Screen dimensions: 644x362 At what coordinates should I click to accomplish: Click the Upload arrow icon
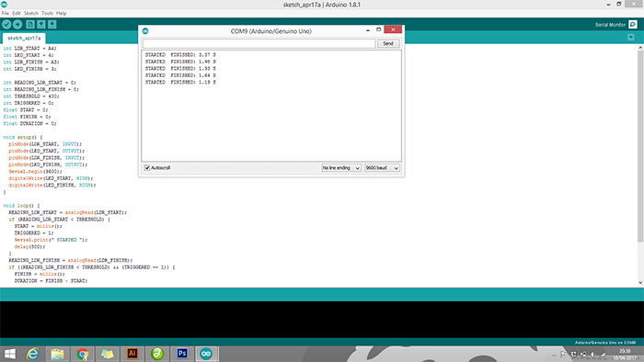(17, 25)
